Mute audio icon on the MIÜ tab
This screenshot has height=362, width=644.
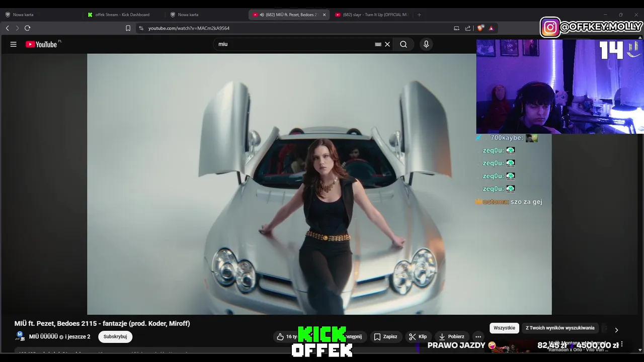pos(262,15)
